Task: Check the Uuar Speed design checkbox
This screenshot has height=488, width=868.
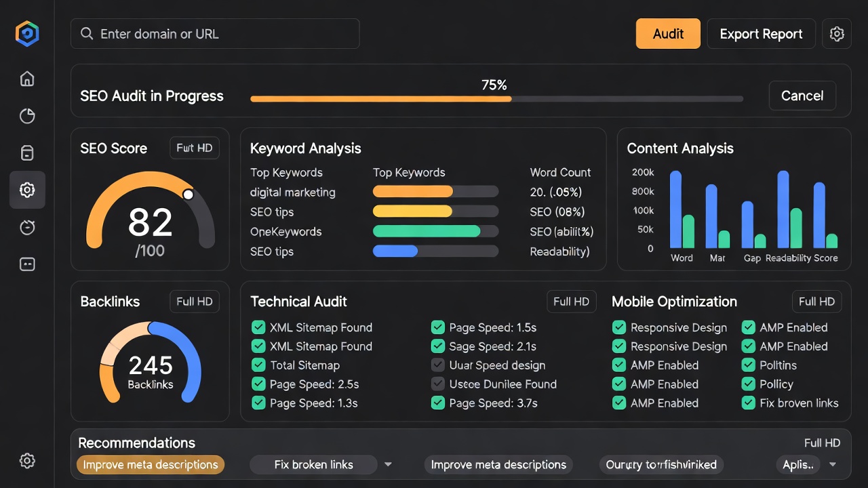Action: pyautogui.click(x=438, y=365)
